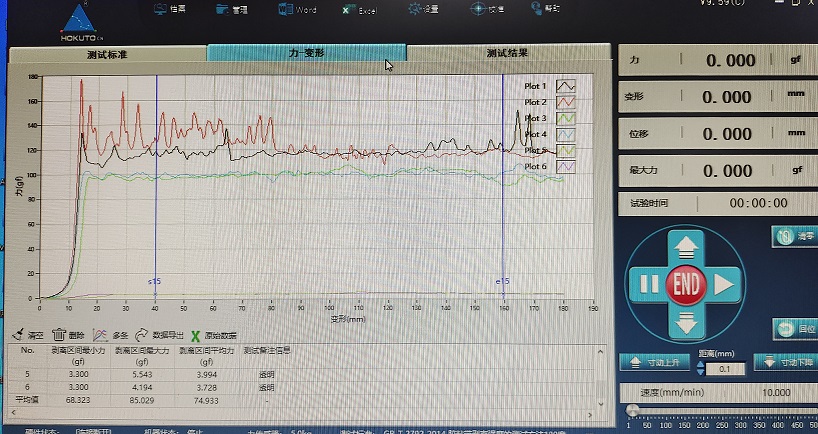Toggle the Plot 2 legend checkbox
The width and height of the screenshot is (818, 434).
pos(566,102)
